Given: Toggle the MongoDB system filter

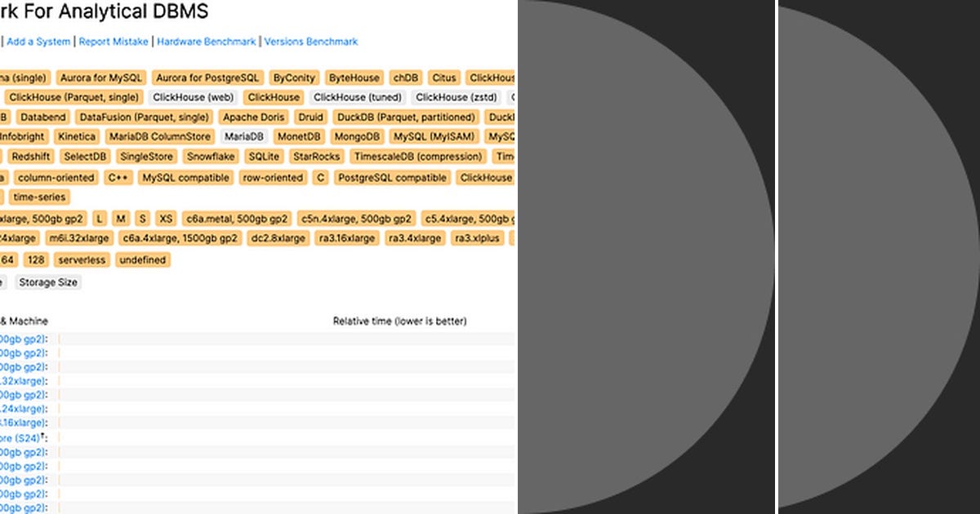Looking at the screenshot, I should click(x=356, y=136).
